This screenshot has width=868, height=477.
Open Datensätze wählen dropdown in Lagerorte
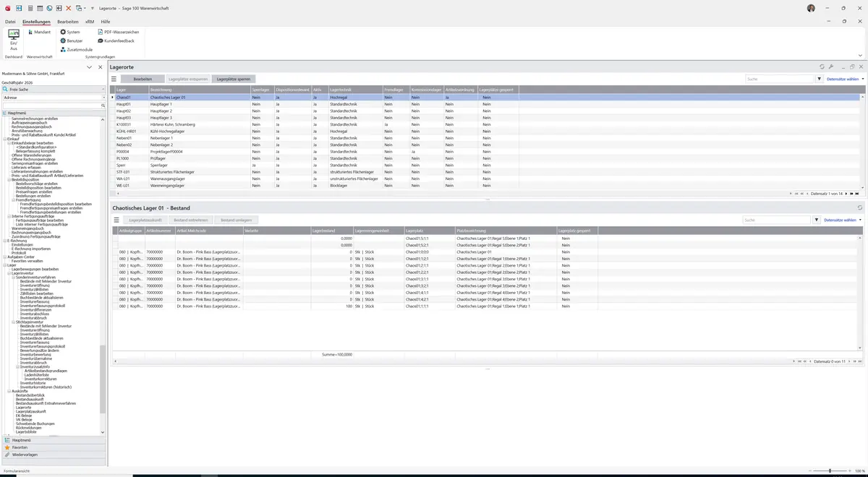(x=845, y=79)
